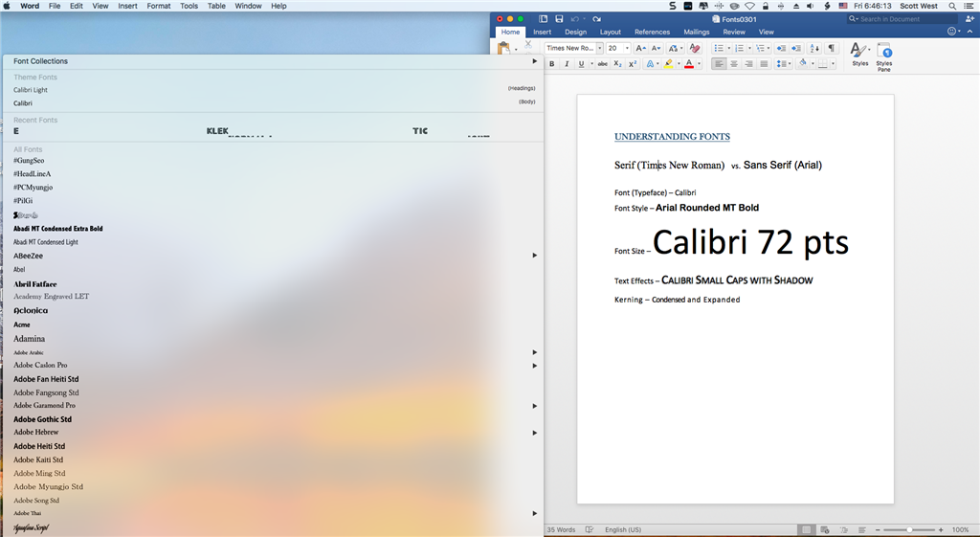Viewport: 980px width, 537px height.
Task: Align text right
Action: pyautogui.click(x=748, y=64)
